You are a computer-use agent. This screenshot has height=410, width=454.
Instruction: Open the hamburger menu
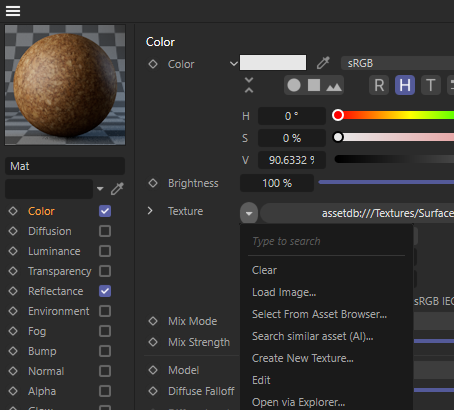click(13, 11)
